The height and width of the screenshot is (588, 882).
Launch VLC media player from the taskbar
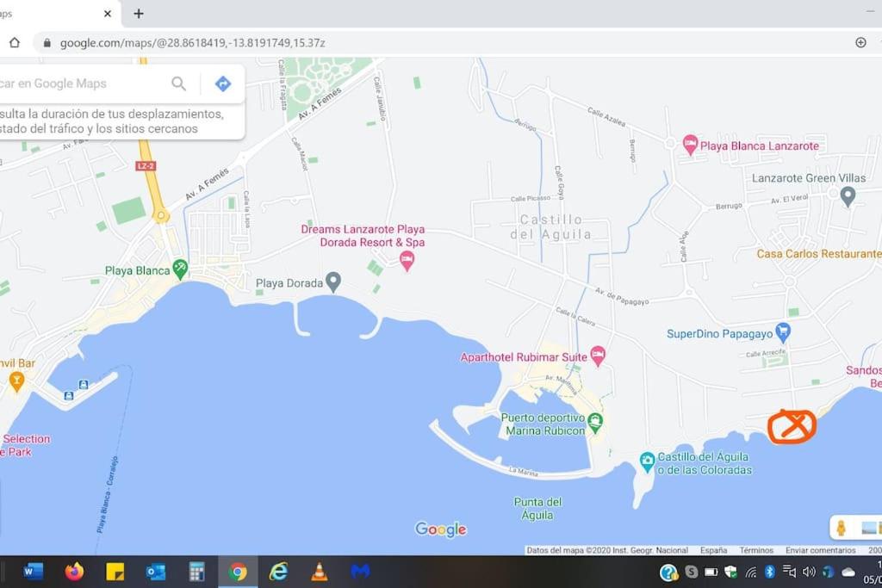click(x=319, y=572)
